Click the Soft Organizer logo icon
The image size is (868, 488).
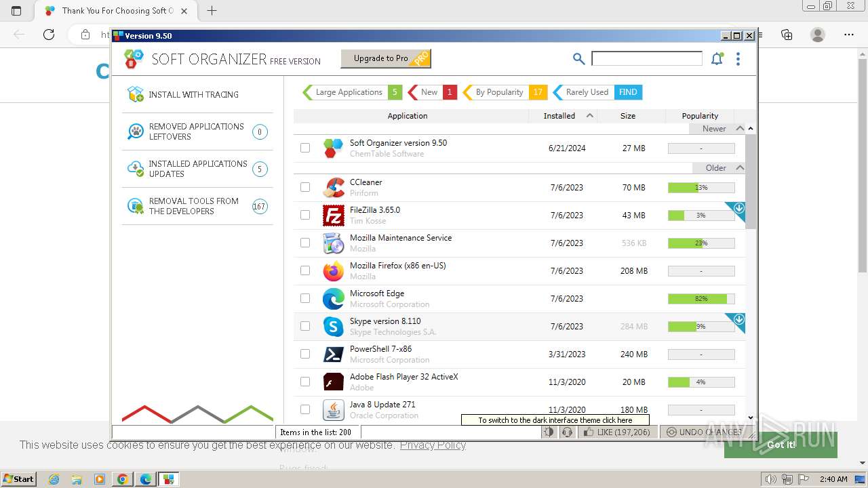point(134,60)
